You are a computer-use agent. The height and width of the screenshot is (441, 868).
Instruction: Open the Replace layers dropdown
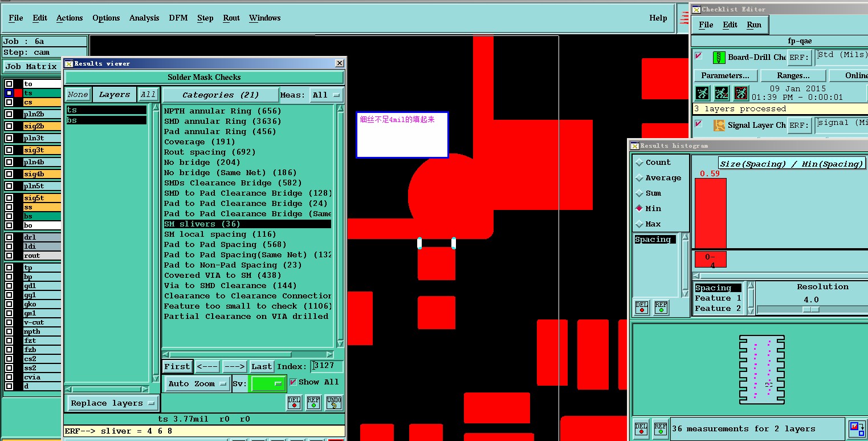click(112, 403)
